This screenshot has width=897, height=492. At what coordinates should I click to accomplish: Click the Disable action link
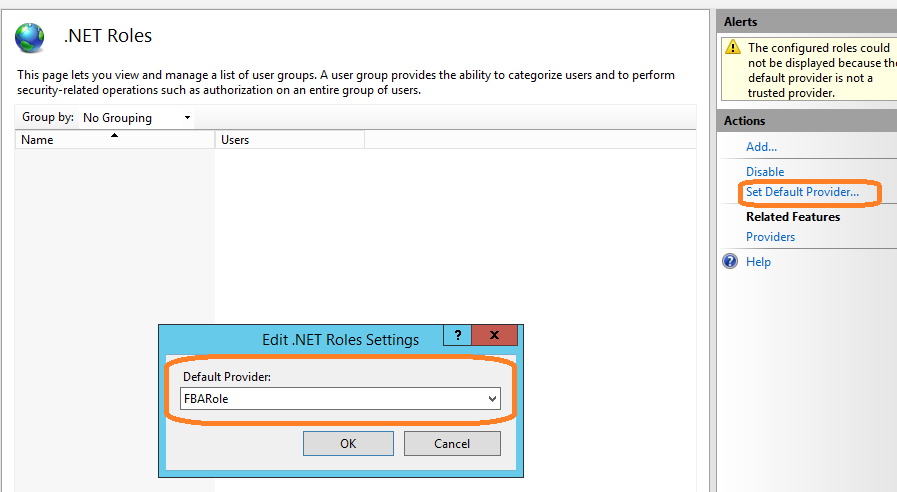[765, 172]
